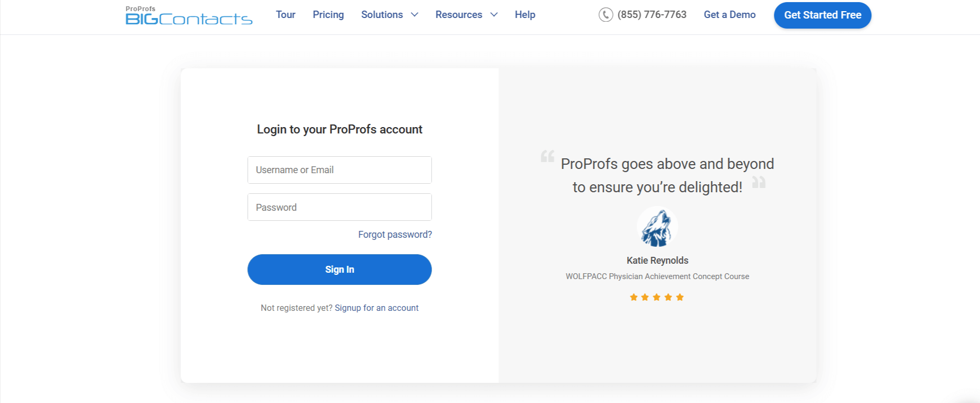Focus the Username or Email field
Screen dimensions: 980x403
(340, 170)
